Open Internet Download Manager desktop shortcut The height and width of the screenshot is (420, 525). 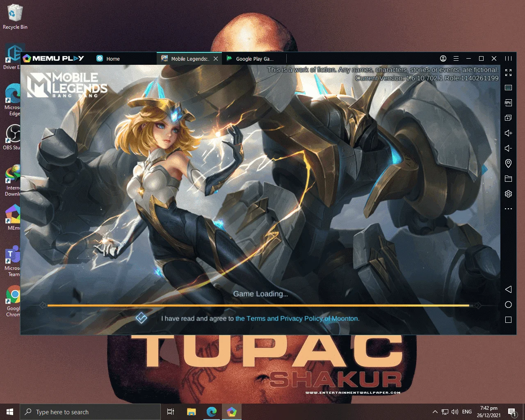(x=12, y=180)
